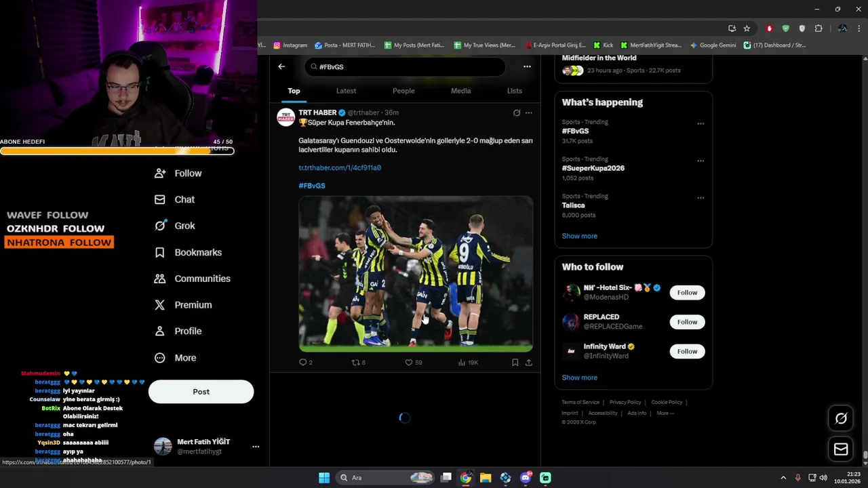Click the red extension icon in toolbar

tap(769, 28)
